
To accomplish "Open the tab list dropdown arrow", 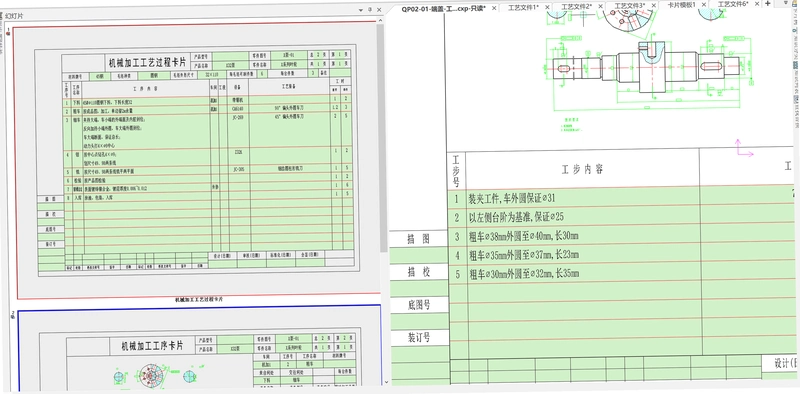I will coord(785,4).
